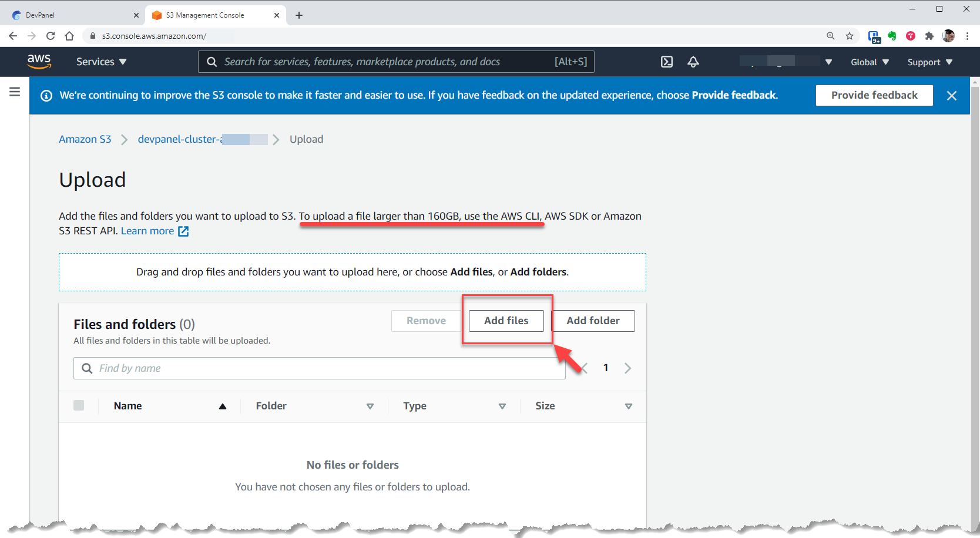This screenshot has height=538, width=980.
Task: Click the Add folder button
Action: [x=593, y=321]
